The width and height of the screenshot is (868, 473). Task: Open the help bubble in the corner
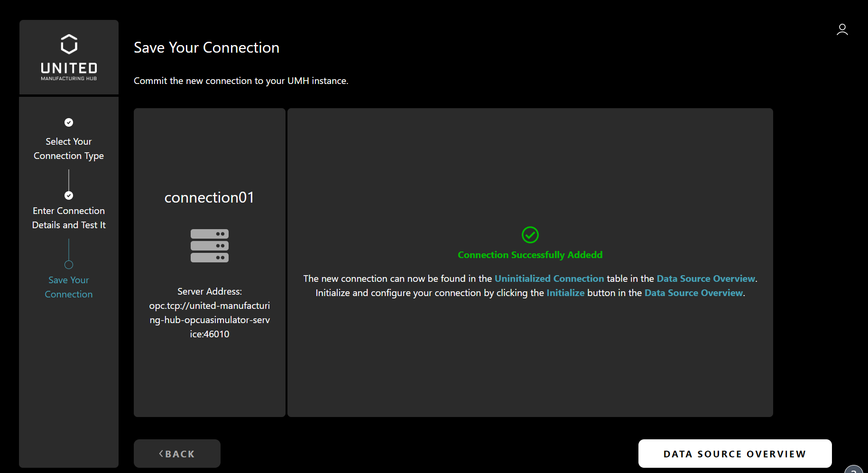coord(854,469)
